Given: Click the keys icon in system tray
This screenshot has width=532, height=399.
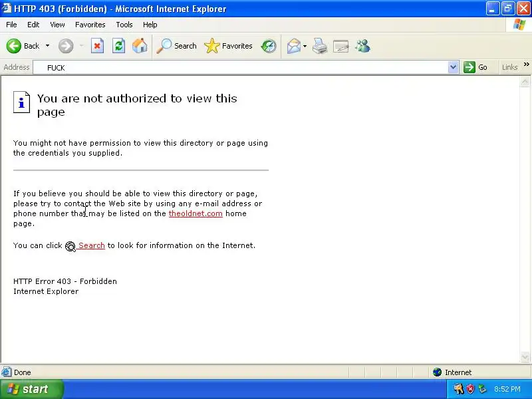Looking at the screenshot, I should 459,389.
